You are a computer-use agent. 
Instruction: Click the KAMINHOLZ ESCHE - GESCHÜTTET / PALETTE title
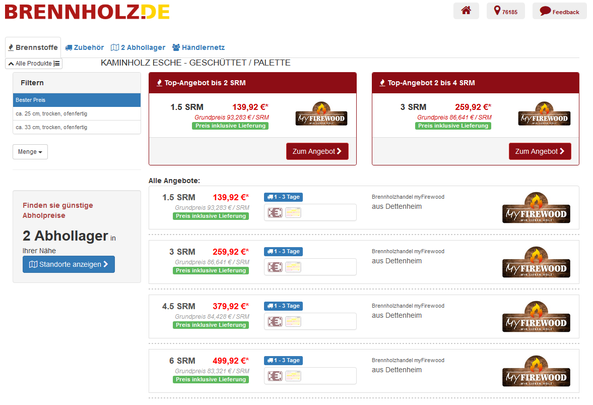(x=196, y=63)
